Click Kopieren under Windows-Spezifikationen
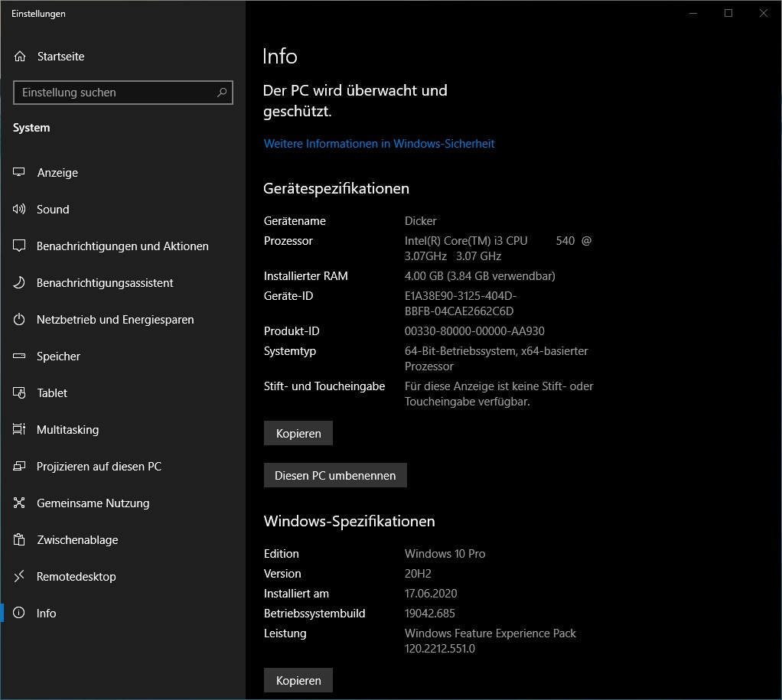Viewport: 782px width, 700px height. click(298, 680)
